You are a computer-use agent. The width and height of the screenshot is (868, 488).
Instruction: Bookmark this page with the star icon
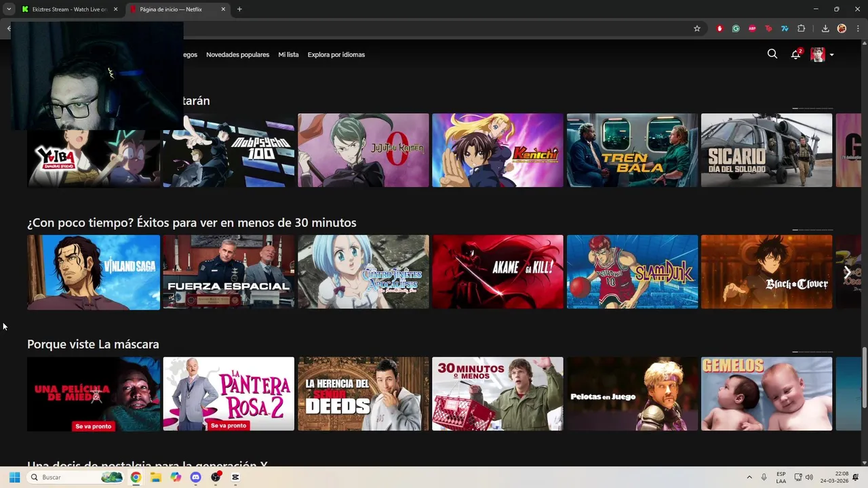click(x=696, y=28)
